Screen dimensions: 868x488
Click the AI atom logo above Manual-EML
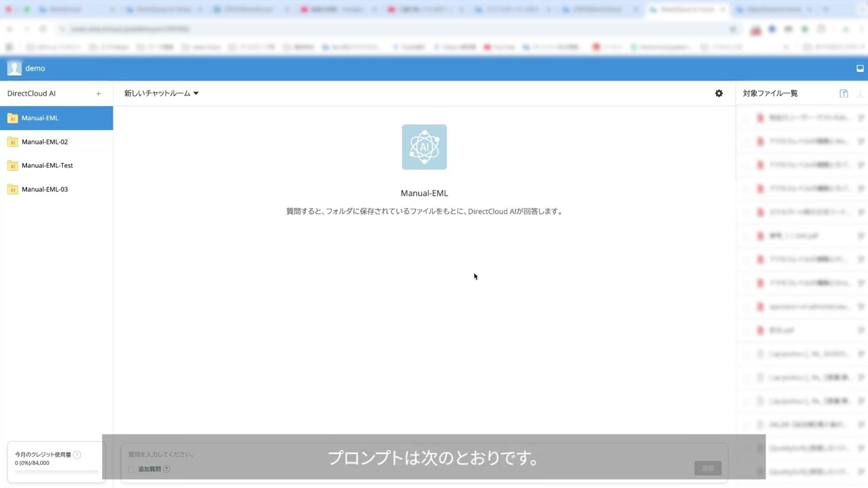425,147
